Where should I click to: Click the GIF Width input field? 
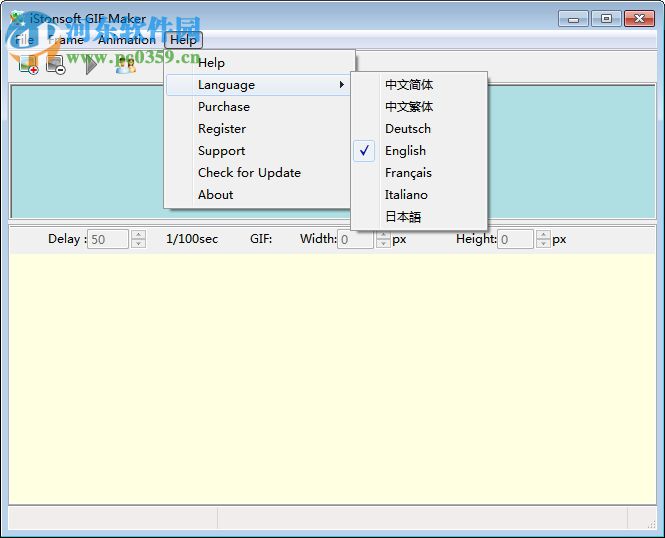(x=355, y=239)
